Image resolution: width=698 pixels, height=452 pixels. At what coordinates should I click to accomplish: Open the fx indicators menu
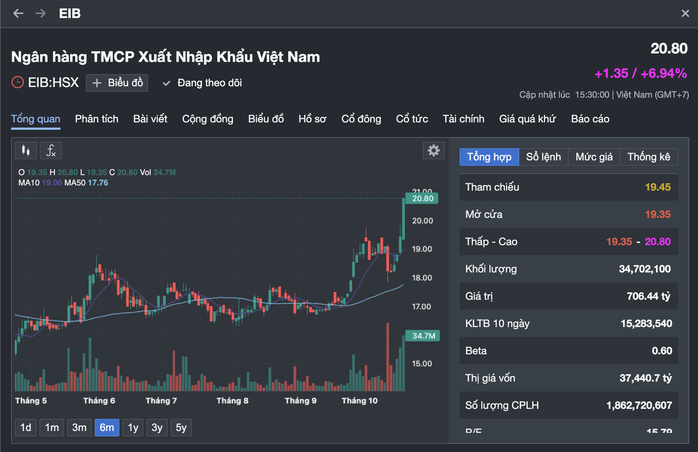51,151
